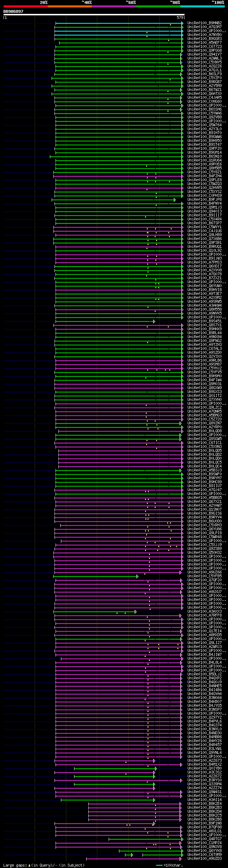The image size is (228, 868).
Task: Open hit UniRef100_A7NYB0
Action: click(x=204, y=35)
